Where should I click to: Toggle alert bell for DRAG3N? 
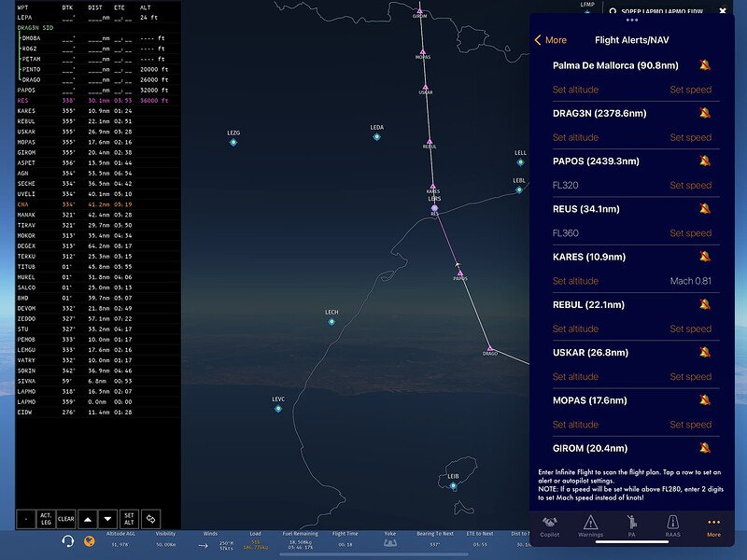click(705, 113)
